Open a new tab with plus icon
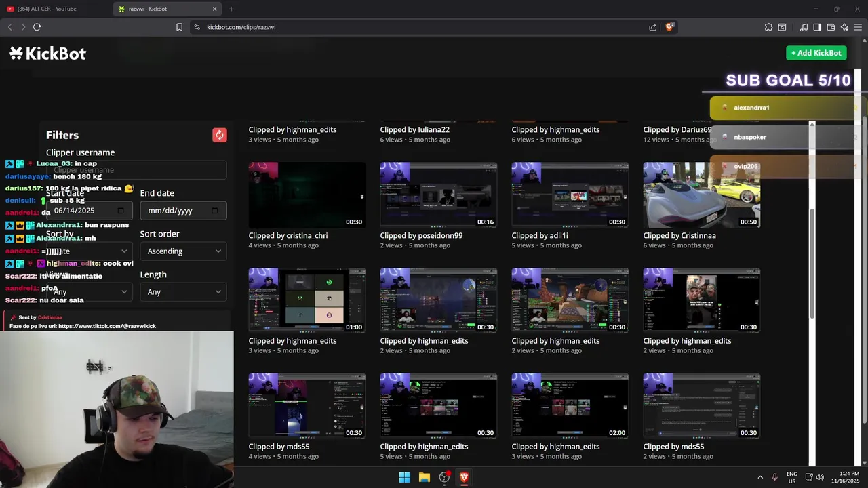868x488 pixels. click(231, 9)
